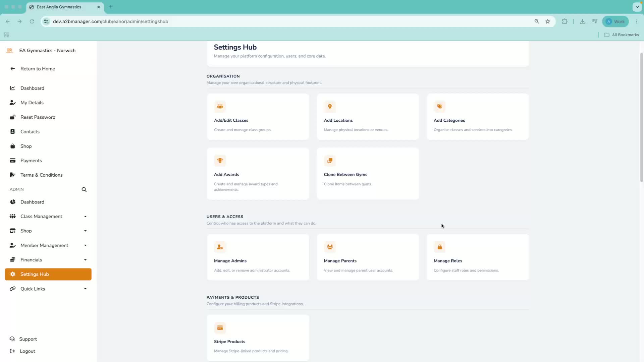
Task: Click the site information icon in address bar
Action: pyautogui.click(x=46, y=21)
